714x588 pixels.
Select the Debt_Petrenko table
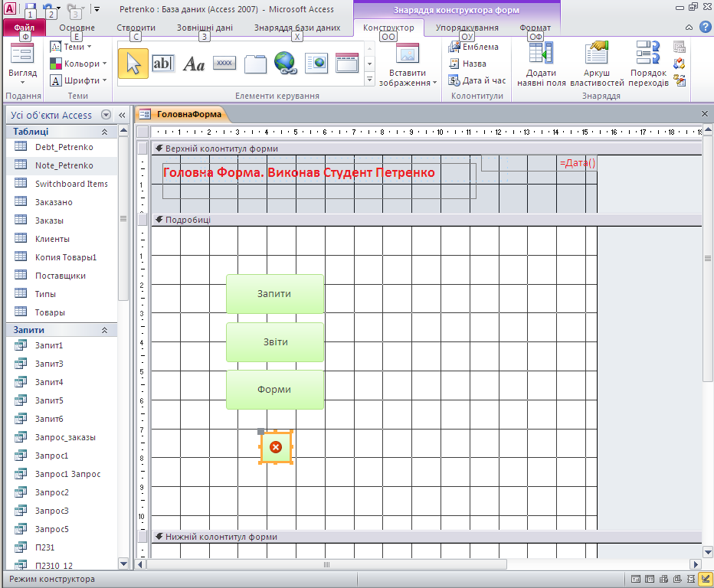pyautogui.click(x=62, y=147)
